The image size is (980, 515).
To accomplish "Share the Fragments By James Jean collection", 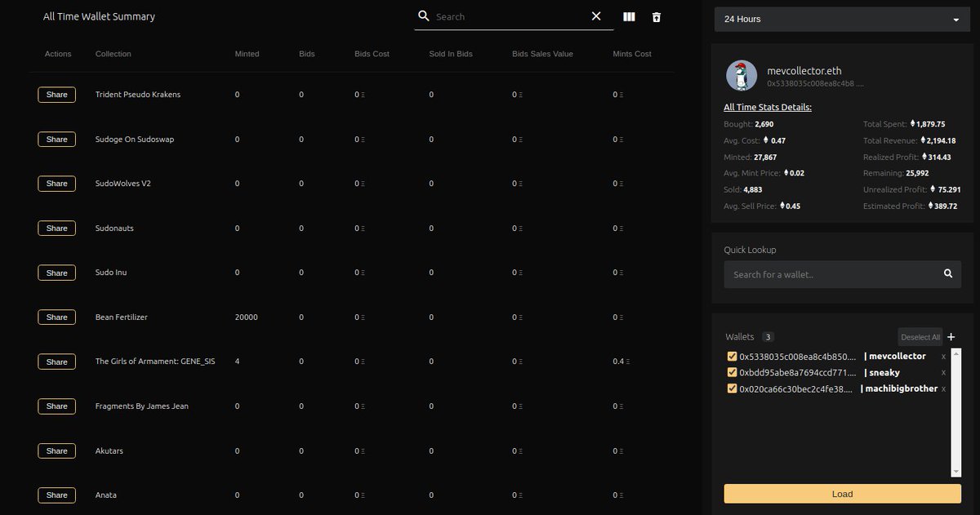I will click(x=57, y=406).
